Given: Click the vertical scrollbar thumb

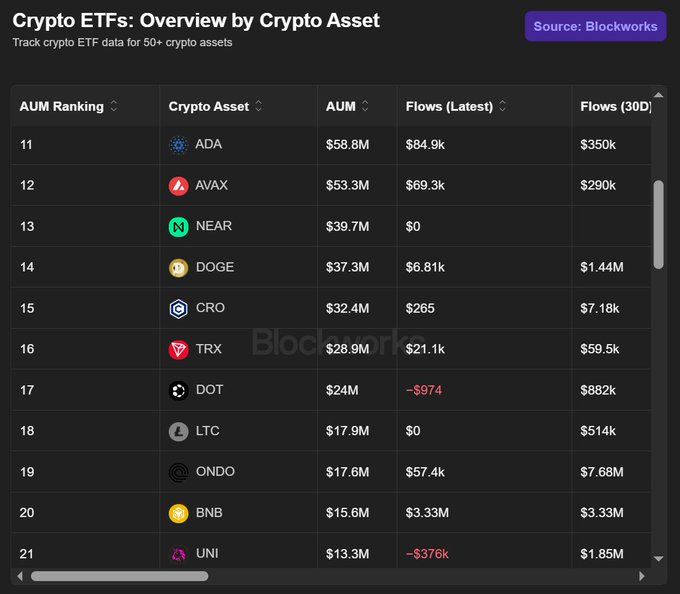Looking at the screenshot, I should pyautogui.click(x=658, y=225).
